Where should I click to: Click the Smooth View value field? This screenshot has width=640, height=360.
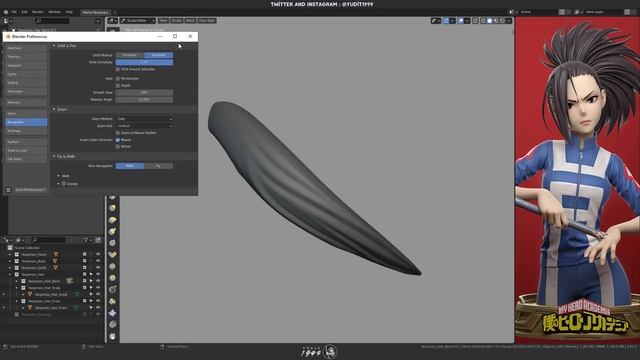pos(144,93)
